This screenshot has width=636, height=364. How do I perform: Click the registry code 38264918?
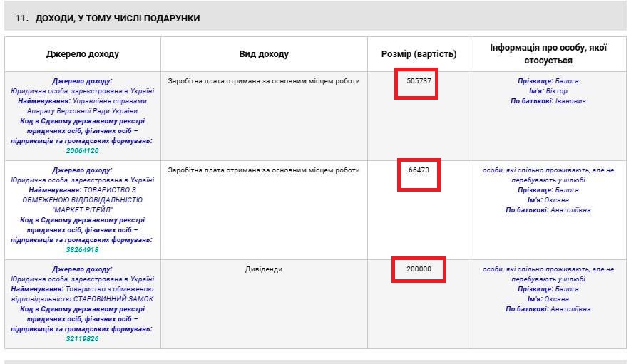tap(82, 250)
